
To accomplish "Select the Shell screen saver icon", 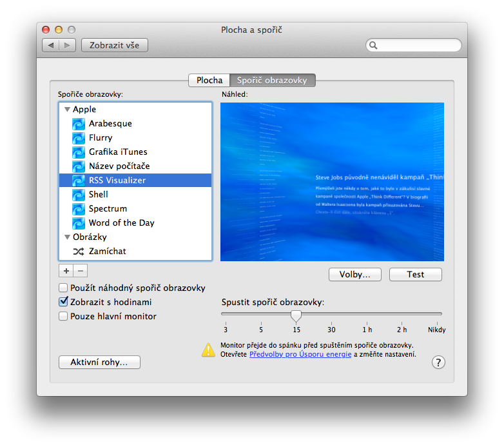I will coord(78,194).
